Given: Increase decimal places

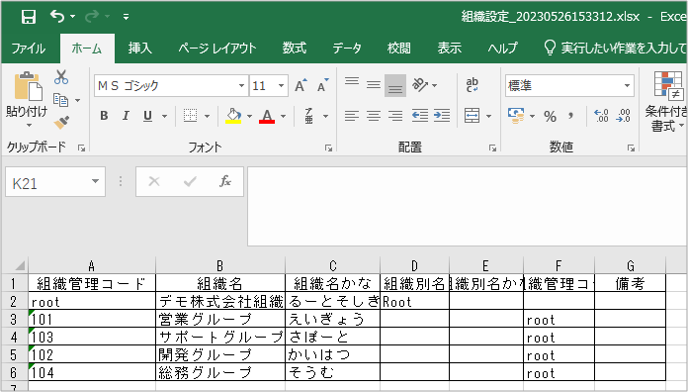Looking at the screenshot, I should pos(602,116).
